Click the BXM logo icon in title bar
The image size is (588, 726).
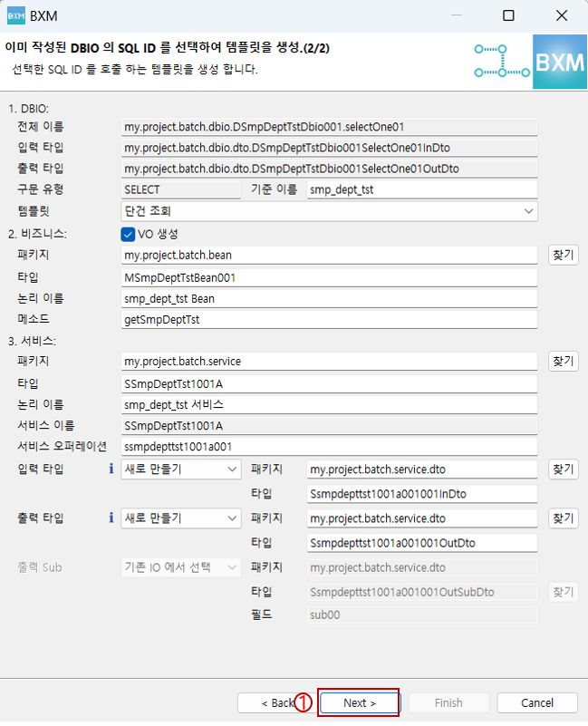coord(16,15)
